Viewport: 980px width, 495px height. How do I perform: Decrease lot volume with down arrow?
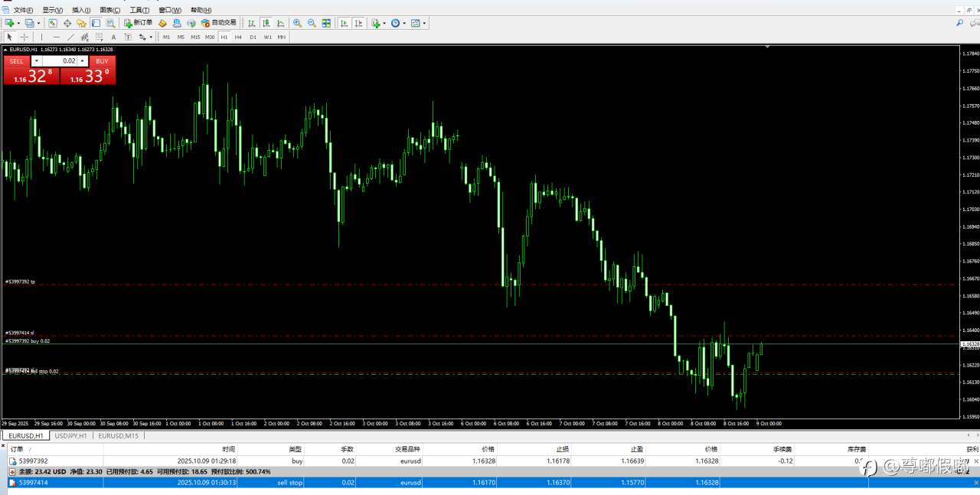point(37,61)
